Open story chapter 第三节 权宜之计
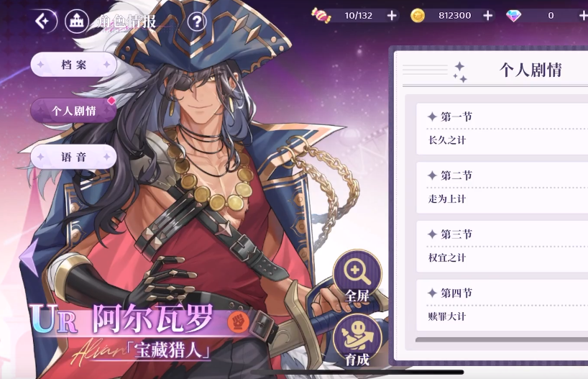 point(502,247)
